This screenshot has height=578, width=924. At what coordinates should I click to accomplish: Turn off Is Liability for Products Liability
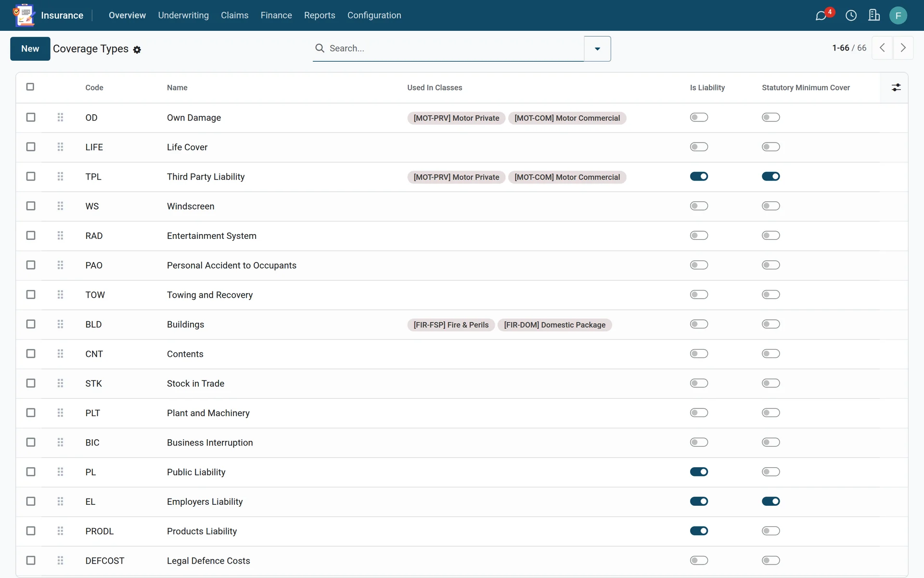click(x=699, y=531)
